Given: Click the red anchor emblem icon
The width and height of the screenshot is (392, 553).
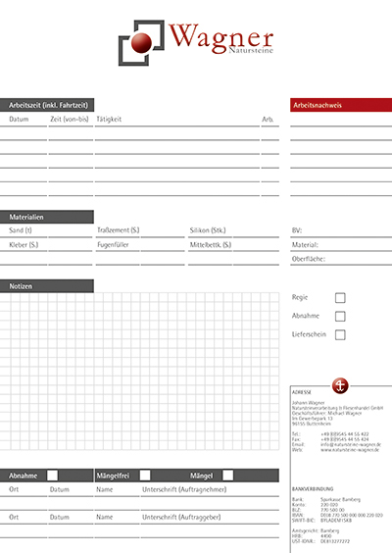Looking at the screenshot, I should [x=340, y=385].
